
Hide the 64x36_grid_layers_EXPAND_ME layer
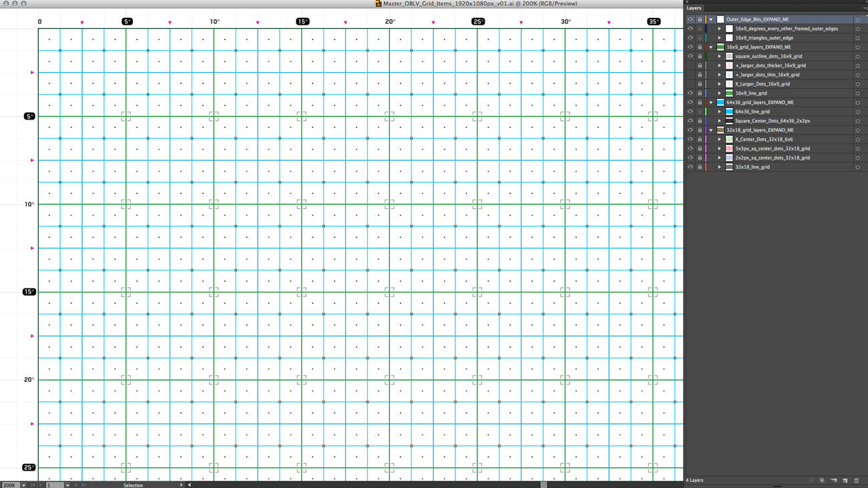click(690, 103)
